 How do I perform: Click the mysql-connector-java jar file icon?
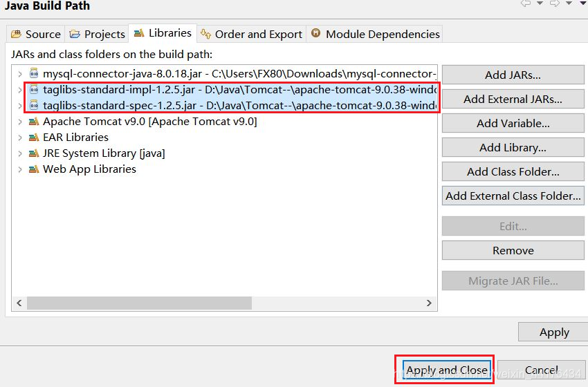(34, 73)
